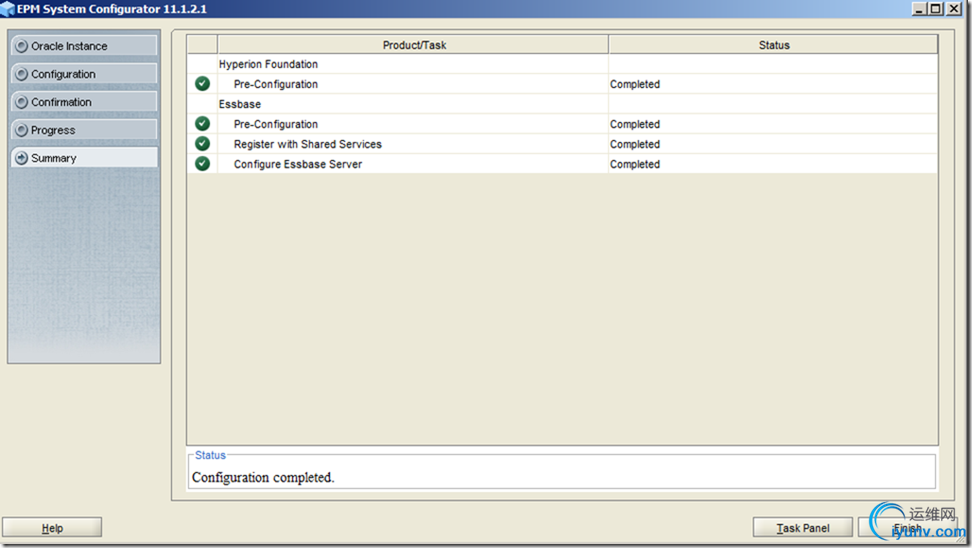Go to the Oracle Instance step
Image resolution: width=972 pixels, height=548 pixels.
click(84, 46)
